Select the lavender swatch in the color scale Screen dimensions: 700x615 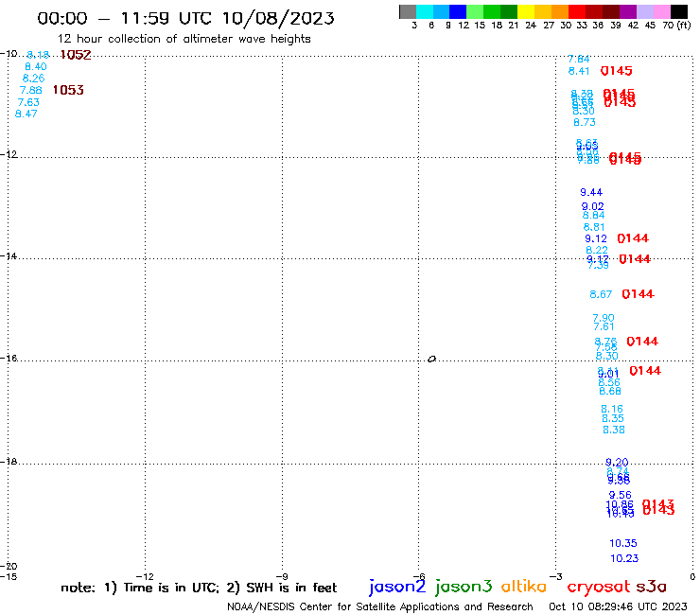[645, 11]
